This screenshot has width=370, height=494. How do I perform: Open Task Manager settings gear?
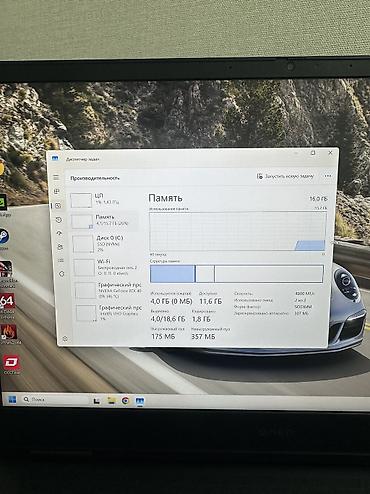65,339
